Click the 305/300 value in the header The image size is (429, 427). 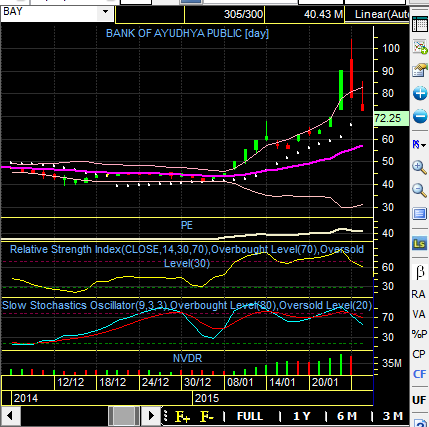point(243,14)
